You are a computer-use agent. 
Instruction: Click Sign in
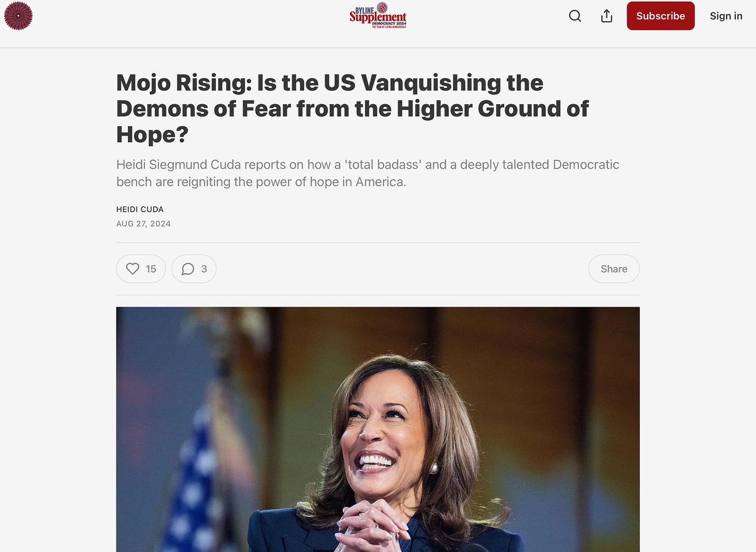coord(726,16)
